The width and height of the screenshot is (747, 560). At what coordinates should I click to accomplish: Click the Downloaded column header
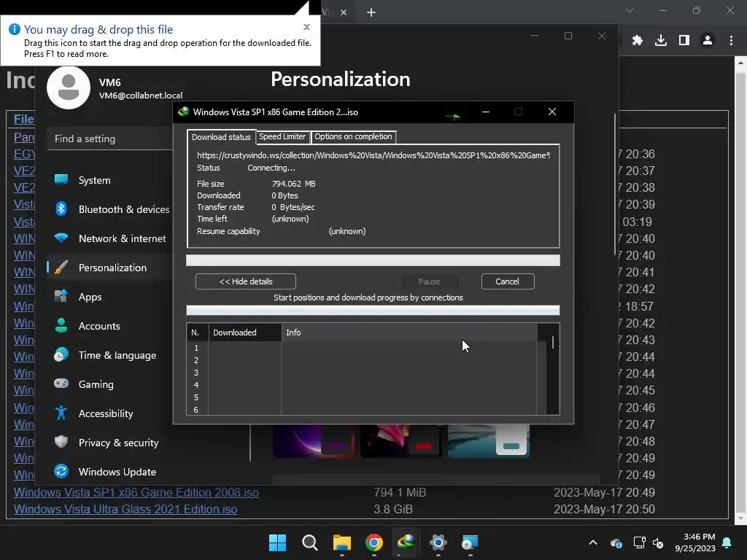pyautogui.click(x=245, y=332)
